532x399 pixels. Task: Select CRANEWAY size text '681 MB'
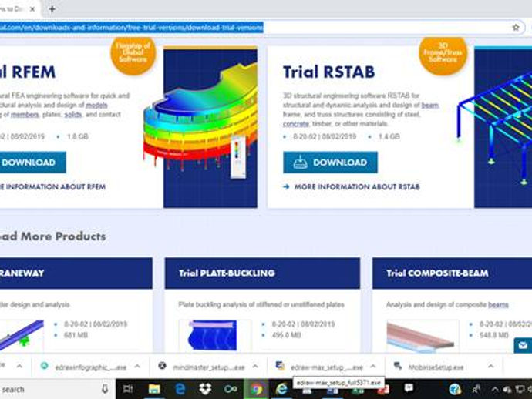tap(76, 335)
